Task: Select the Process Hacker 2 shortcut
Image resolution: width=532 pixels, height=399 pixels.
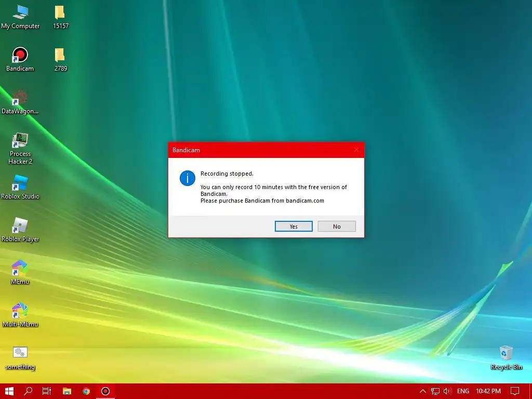Action: click(x=20, y=149)
